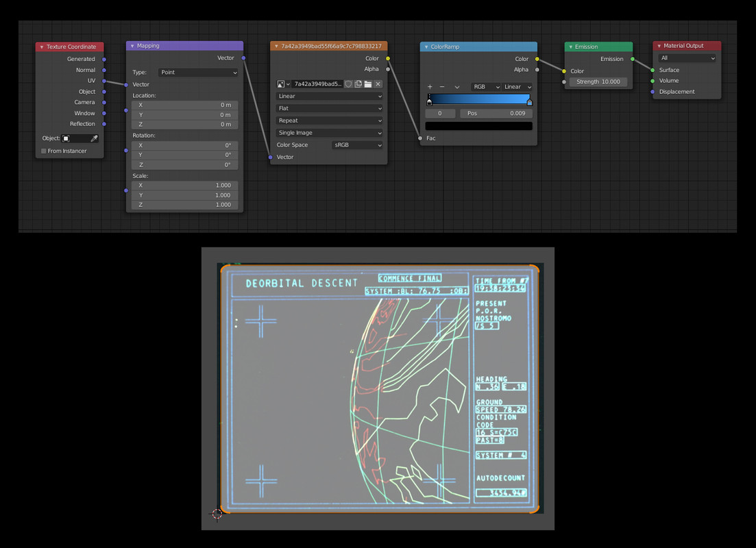Click the Material Output Displacement socket
Viewport: 756px width, 548px height.
tap(653, 92)
